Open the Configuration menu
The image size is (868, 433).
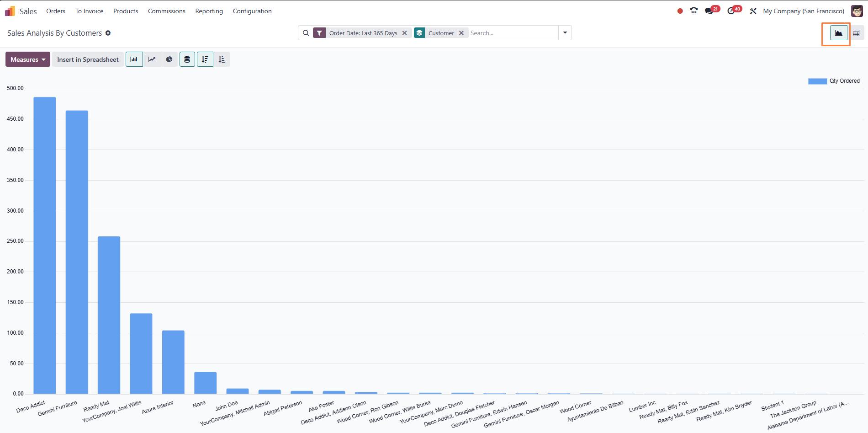point(252,11)
